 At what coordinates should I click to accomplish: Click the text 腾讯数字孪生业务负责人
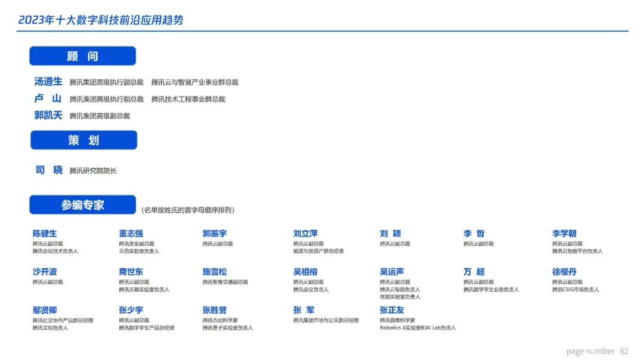[x=491, y=290]
